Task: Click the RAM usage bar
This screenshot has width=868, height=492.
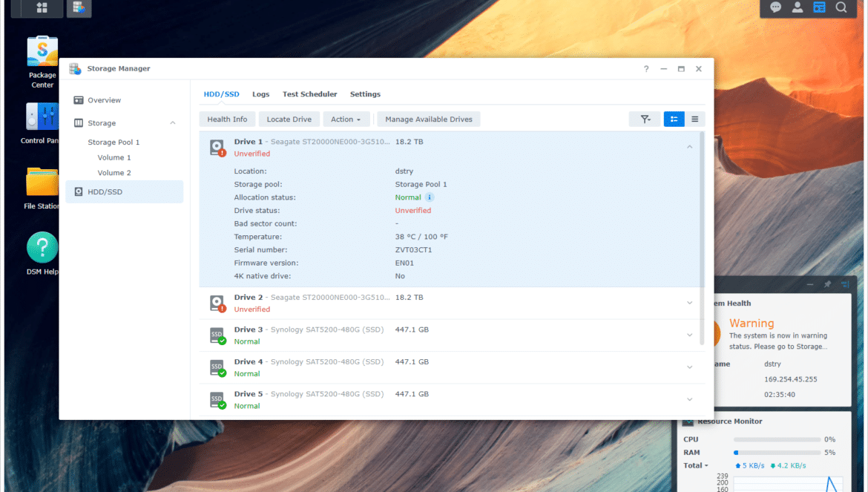Action: [x=777, y=453]
